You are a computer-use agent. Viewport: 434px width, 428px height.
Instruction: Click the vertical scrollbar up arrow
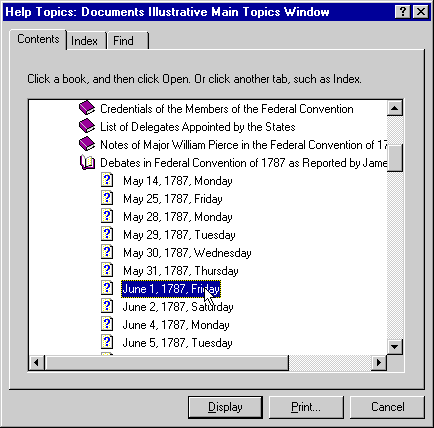(x=395, y=108)
